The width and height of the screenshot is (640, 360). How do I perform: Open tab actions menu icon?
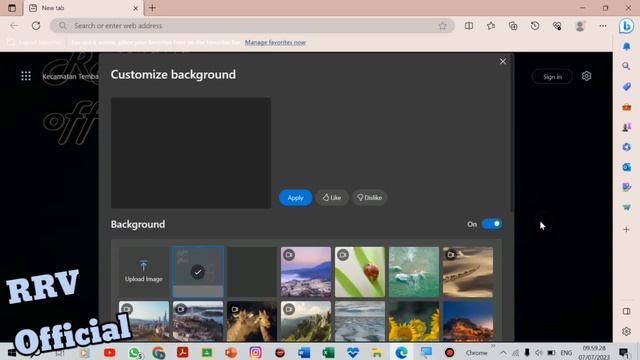coord(12,8)
